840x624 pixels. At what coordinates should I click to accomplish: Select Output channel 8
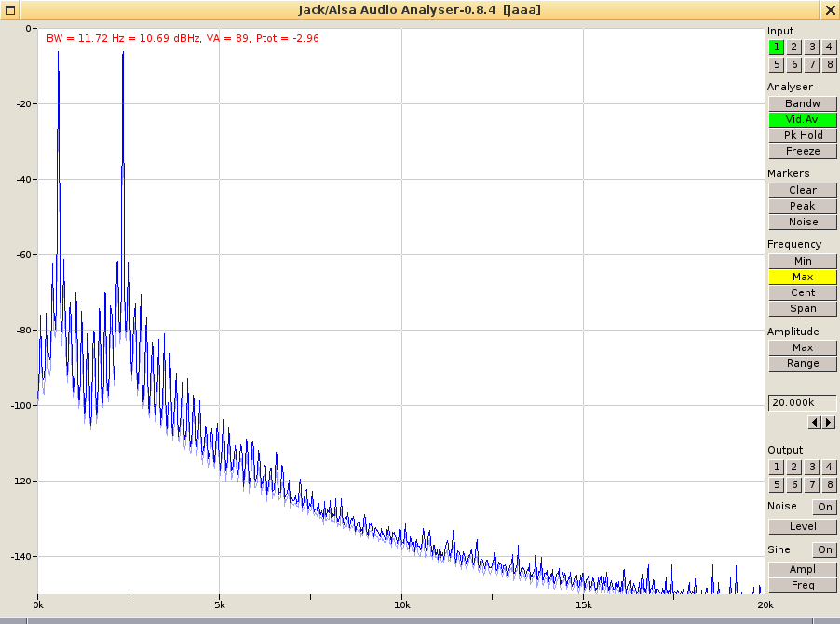(829, 484)
